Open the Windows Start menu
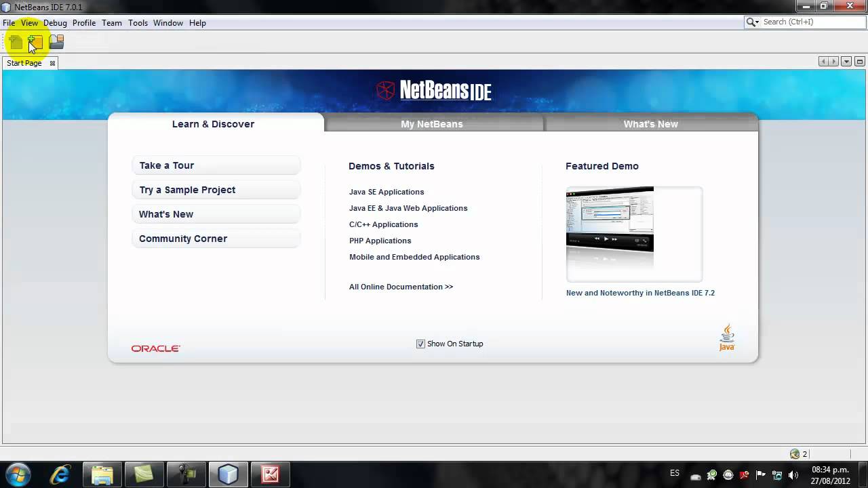The height and width of the screenshot is (488, 868). pyautogui.click(x=18, y=474)
